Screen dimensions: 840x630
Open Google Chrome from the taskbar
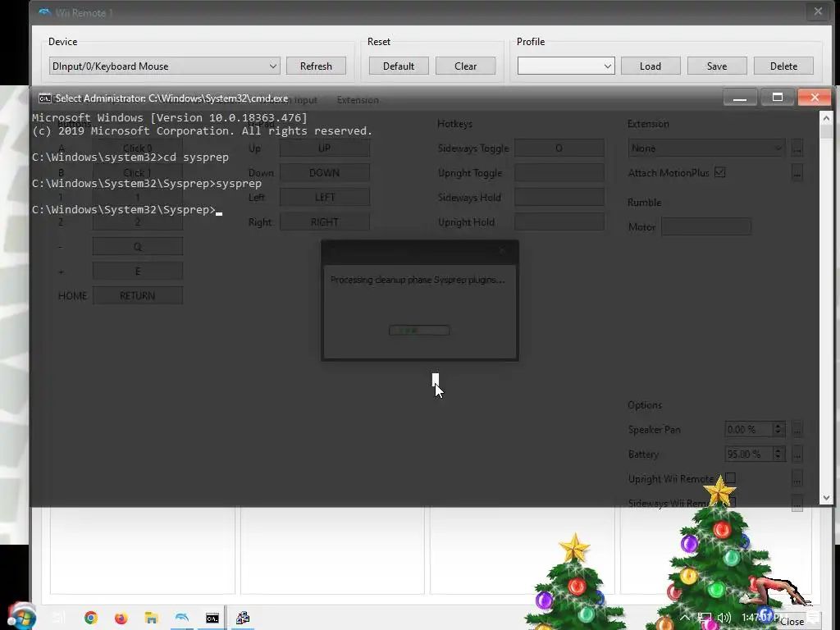[91, 618]
